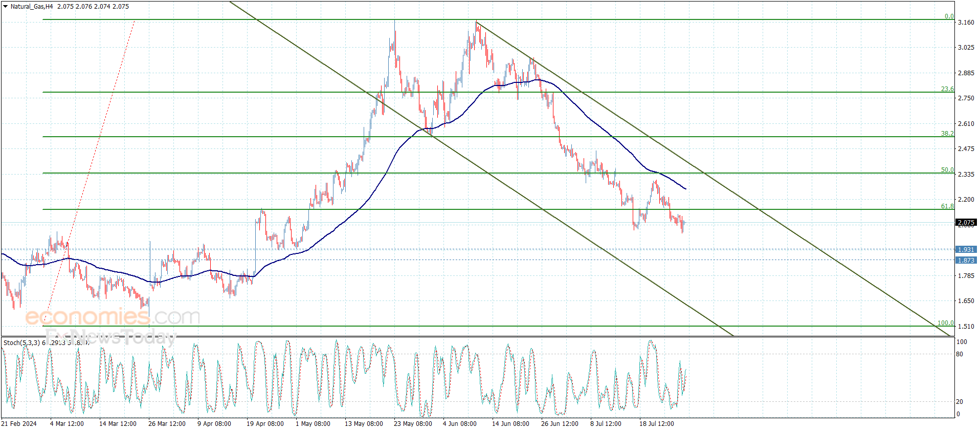Click the 2.475 price axis value

(966, 149)
